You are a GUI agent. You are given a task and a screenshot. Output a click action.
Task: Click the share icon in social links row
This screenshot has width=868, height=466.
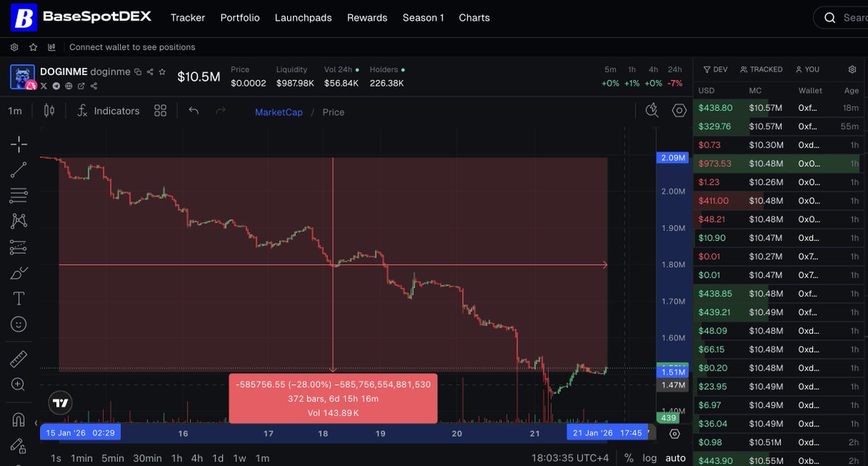pos(93,86)
